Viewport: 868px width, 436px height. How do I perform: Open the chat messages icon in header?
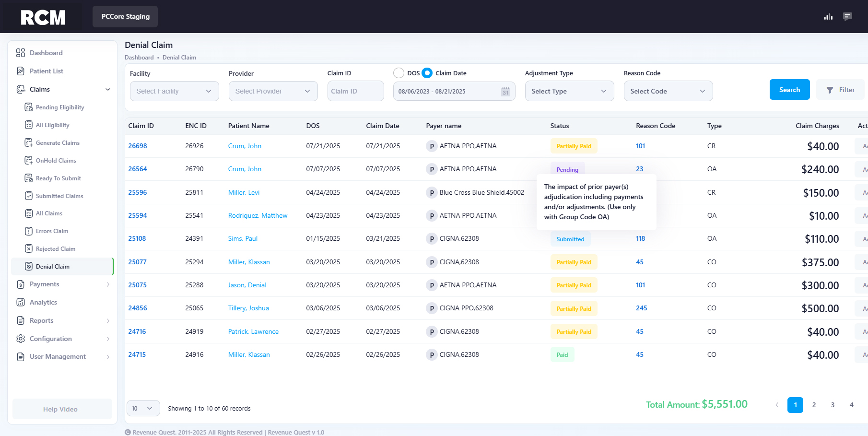[847, 17]
